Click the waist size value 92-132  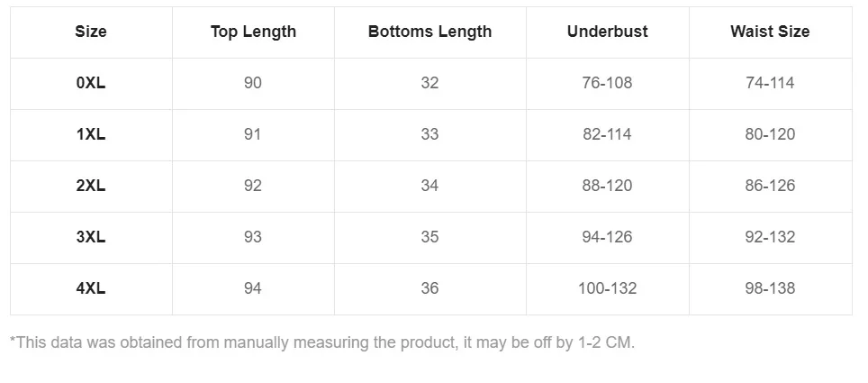coord(770,237)
